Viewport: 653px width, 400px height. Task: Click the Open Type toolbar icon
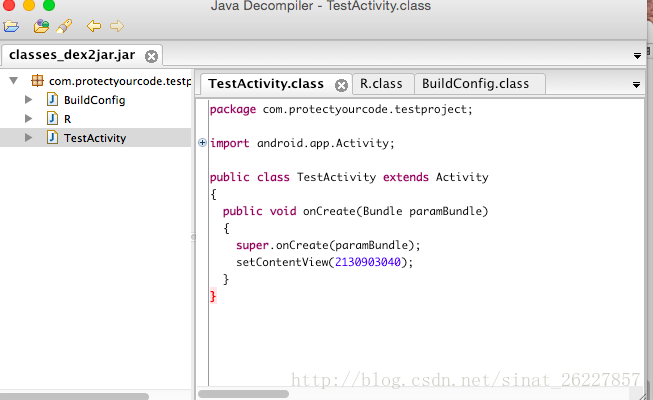pyautogui.click(x=41, y=26)
